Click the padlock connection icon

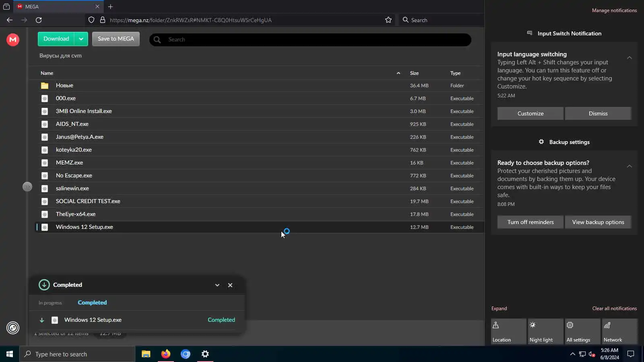click(x=102, y=20)
